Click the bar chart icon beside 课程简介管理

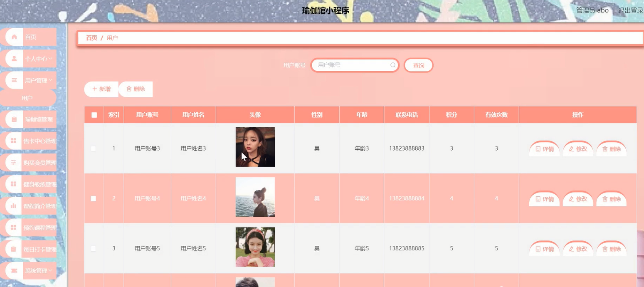pos(14,206)
